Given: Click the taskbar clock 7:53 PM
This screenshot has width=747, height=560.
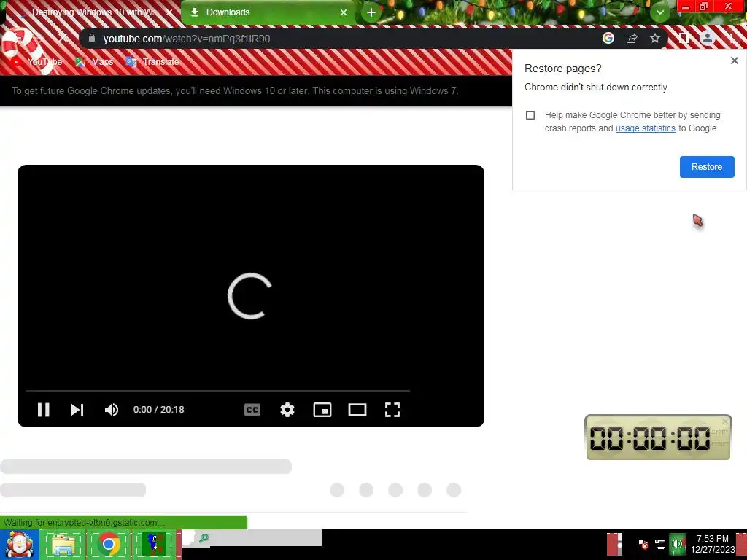Looking at the screenshot, I should [713, 544].
